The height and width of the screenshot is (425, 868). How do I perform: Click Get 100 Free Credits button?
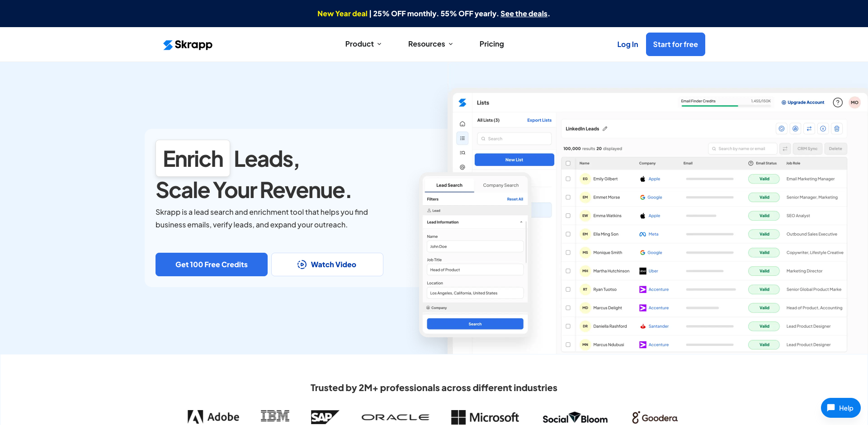212,264
